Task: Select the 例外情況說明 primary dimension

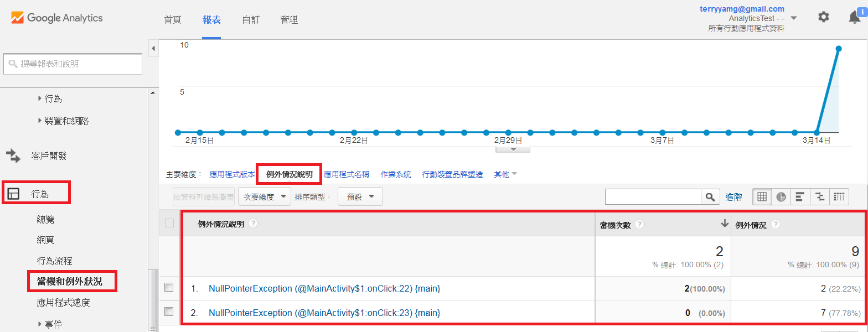Action: (x=289, y=174)
